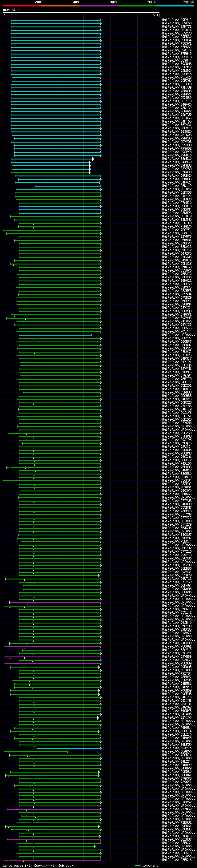Select label UniRef100_Q17N60
Viewport: 197px width, 868px height.
coord(177,809)
